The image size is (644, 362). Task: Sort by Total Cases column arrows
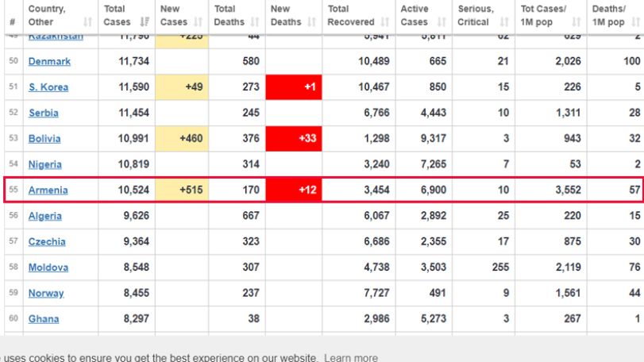pos(145,21)
